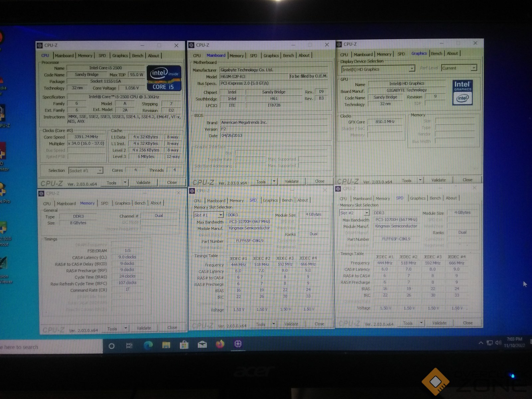The height and width of the screenshot is (399, 532).
Task: Open the volume tray icon
Action: (x=498, y=342)
